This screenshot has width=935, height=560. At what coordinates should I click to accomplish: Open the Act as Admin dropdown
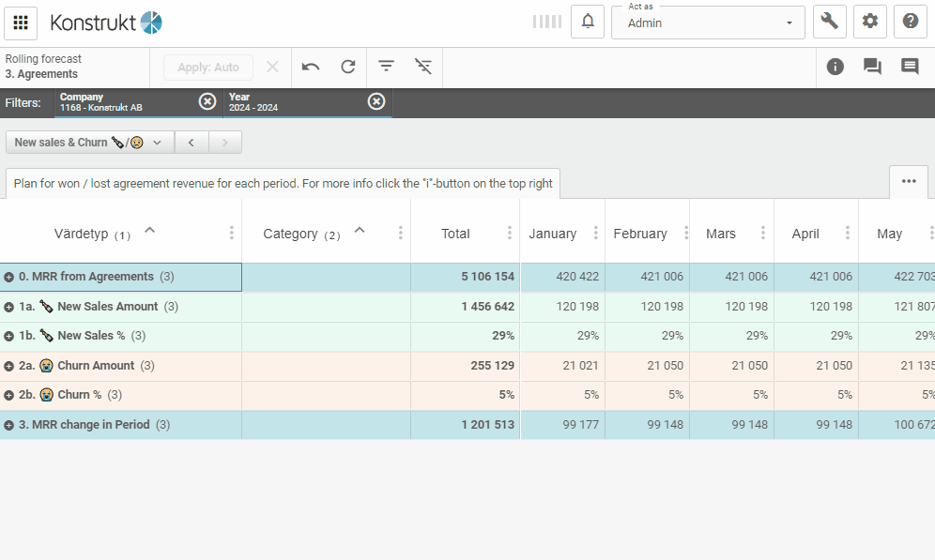click(708, 23)
